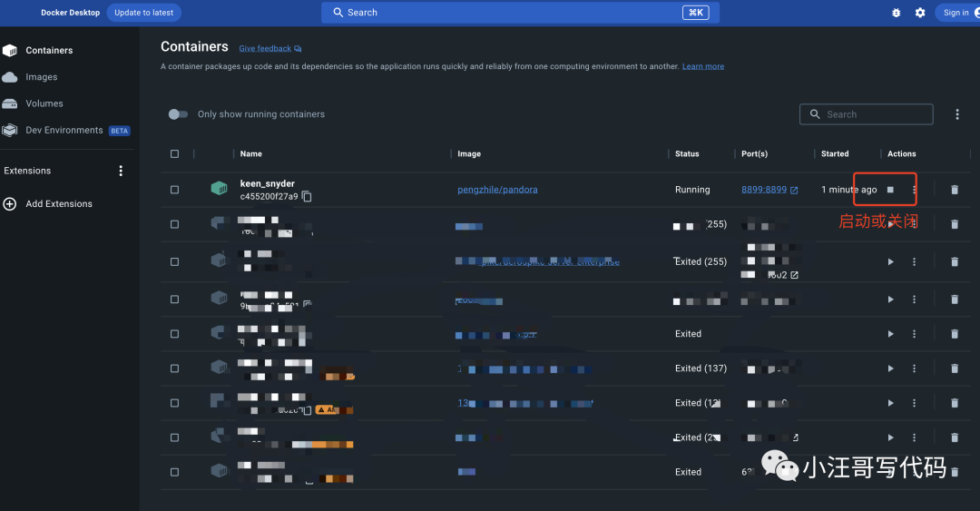Open the bug report troubleshoot icon
Viewport: 980px width, 511px height.
tap(897, 13)
